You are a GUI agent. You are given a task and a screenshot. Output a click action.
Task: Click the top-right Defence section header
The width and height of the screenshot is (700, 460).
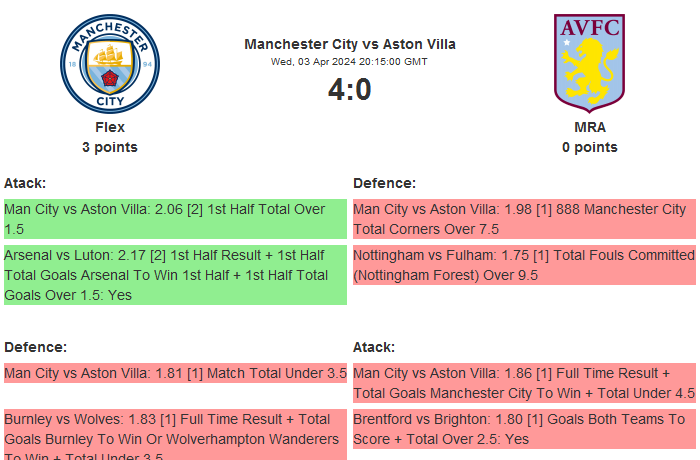click(x=384, y=183)
